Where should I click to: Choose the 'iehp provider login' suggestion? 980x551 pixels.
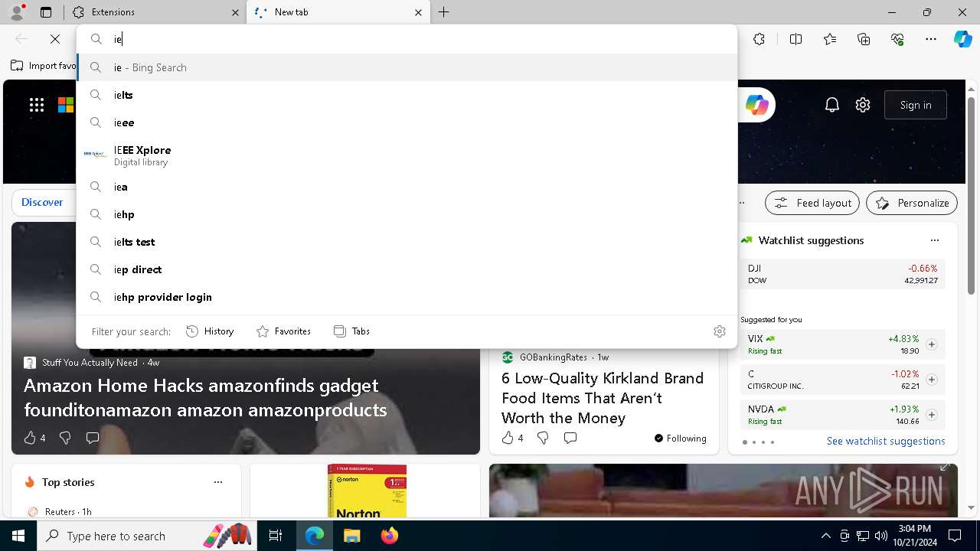pyautogui.click(x=407, y=297)
